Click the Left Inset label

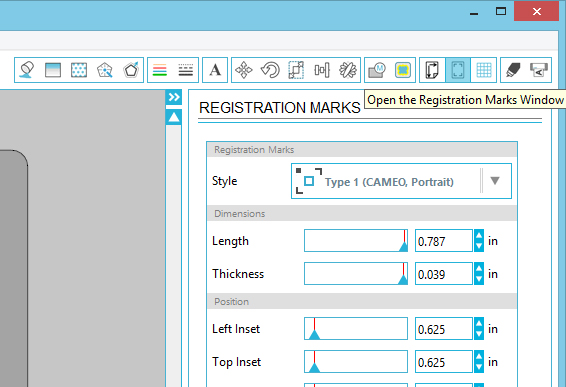(236, 329)
